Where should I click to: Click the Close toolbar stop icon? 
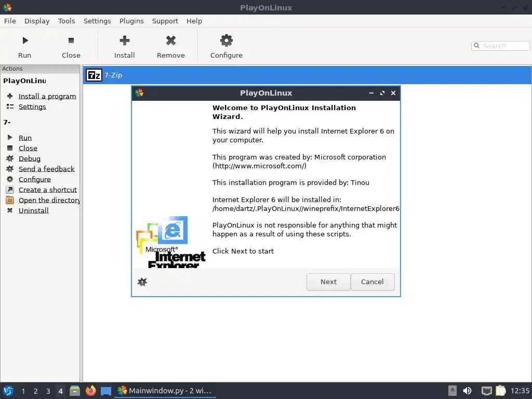coord(71,41)
